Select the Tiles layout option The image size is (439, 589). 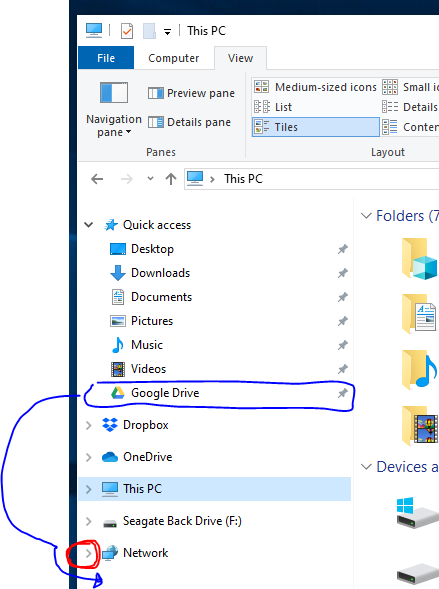[x=315, y=127]
